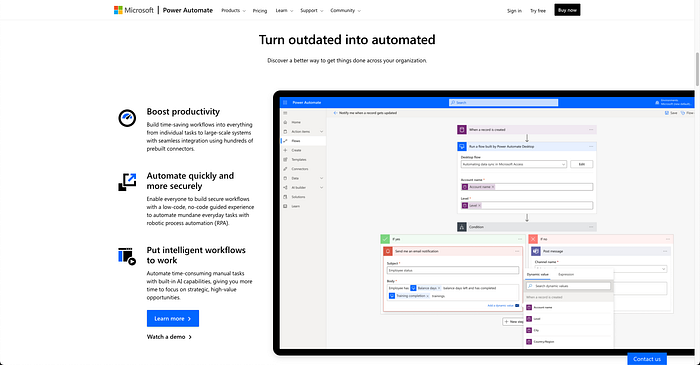Click the 'When a record is created' trigger icon
The image size is (700, 365).
coord(462,130)
